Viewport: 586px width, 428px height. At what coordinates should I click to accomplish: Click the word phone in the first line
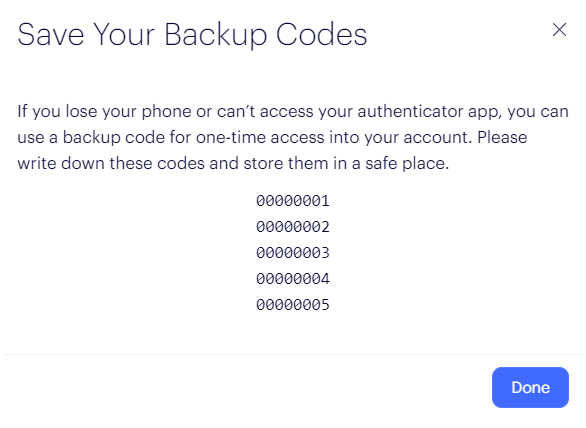[x=166, y=112]
